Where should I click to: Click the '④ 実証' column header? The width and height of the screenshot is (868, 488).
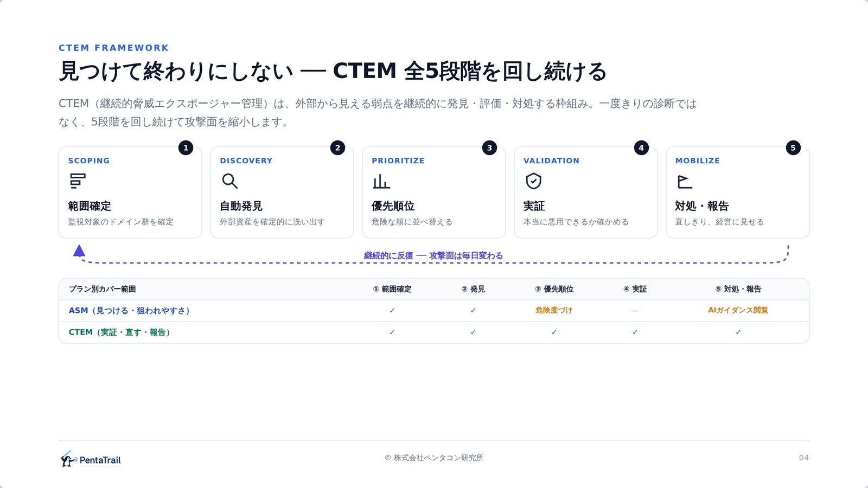coord(635,289)
